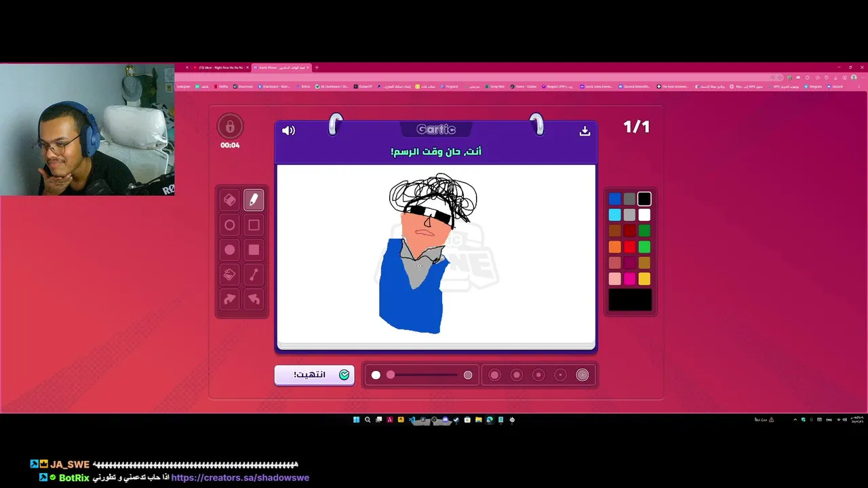This screenshot has height=488, width=868.
Task: Pick the filled circle shape tool
Action: pos(230,250)
